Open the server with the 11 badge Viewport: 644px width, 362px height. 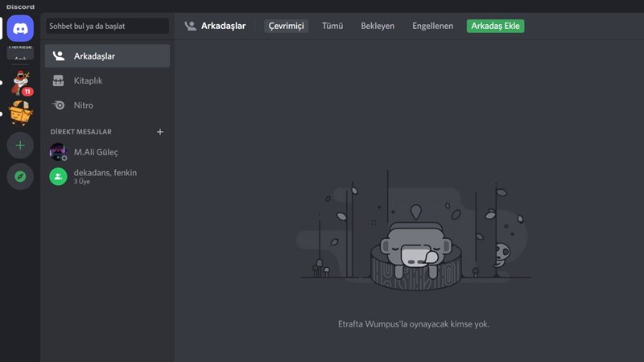tap(21, 83)
